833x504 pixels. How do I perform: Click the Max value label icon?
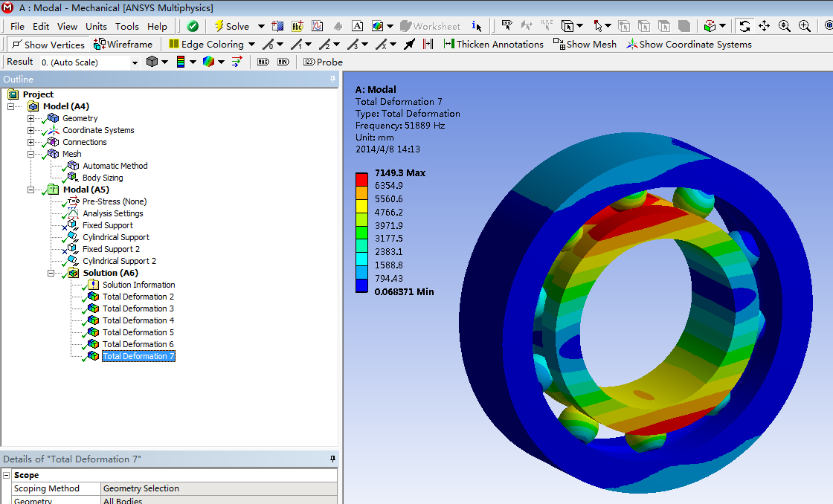[x=263, y=62]
